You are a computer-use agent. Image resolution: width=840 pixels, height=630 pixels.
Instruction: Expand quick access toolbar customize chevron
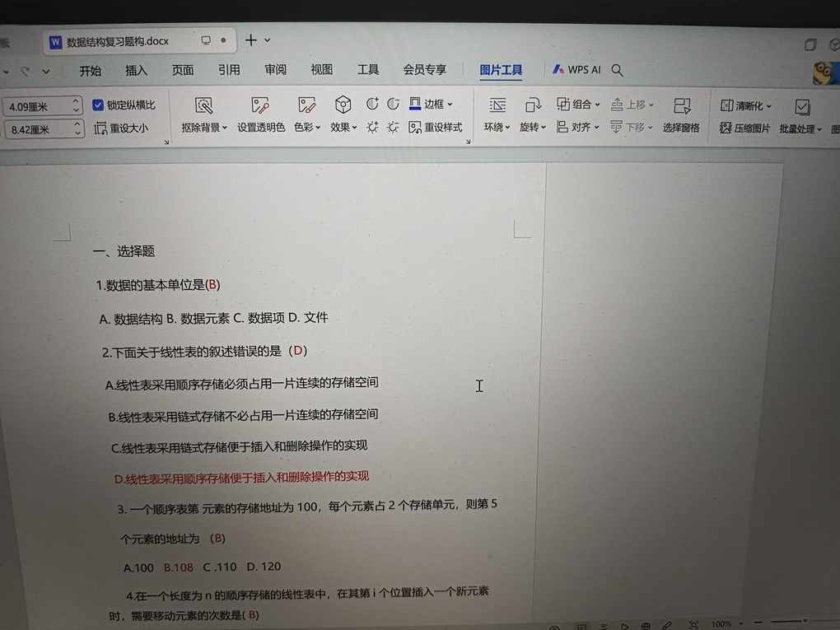[46, 71]
